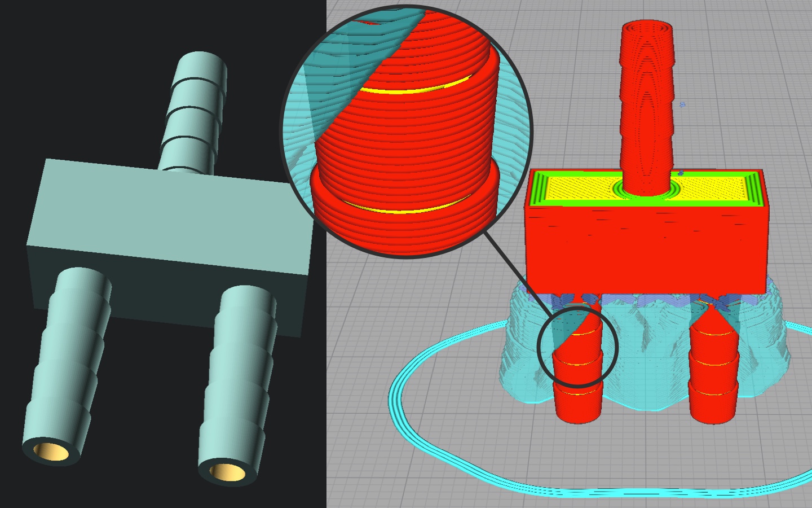Image resolution: width=812 pixels, height=508 pixels.
Task: Click the orange bore opening of the CAD model's bottom-left barb
Action: 51,452
